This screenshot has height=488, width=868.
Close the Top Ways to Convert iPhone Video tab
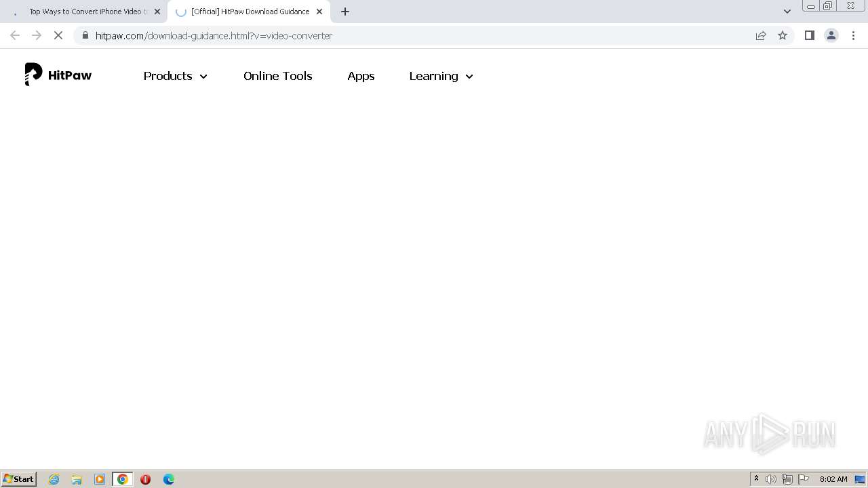tap(157, 12)
